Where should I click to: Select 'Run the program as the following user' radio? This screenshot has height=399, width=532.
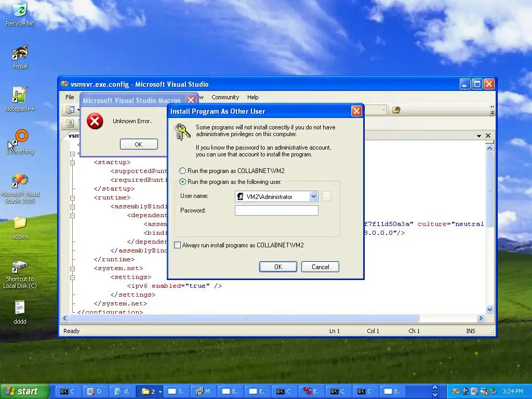coord(182,182)
